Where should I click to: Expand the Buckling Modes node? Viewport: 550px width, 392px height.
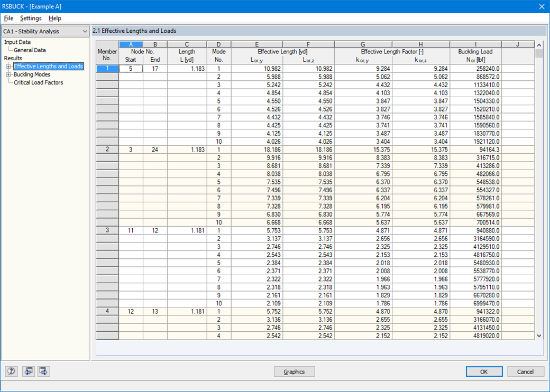7,74
